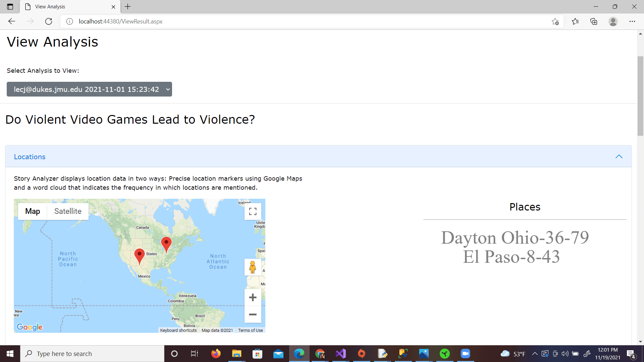644x362 pixels.
Task: Click the Locations accordion header
Action: pyautogui.click(x=30, y=157)
